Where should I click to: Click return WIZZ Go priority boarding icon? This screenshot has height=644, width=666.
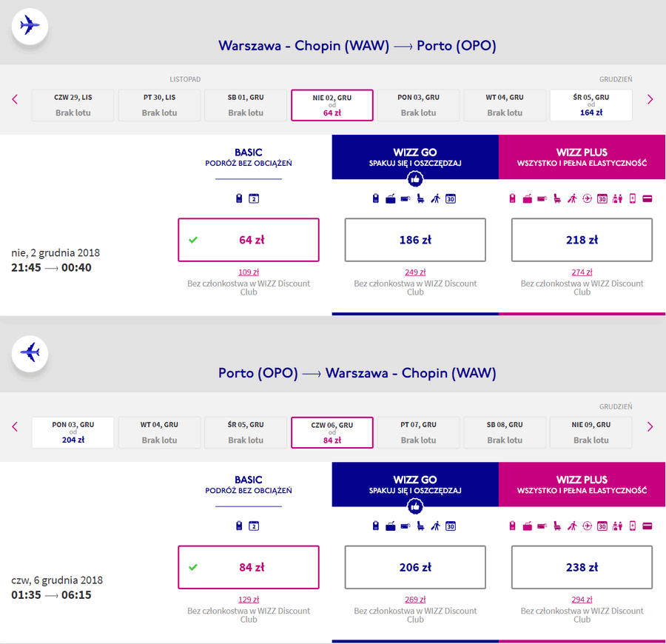435,526
